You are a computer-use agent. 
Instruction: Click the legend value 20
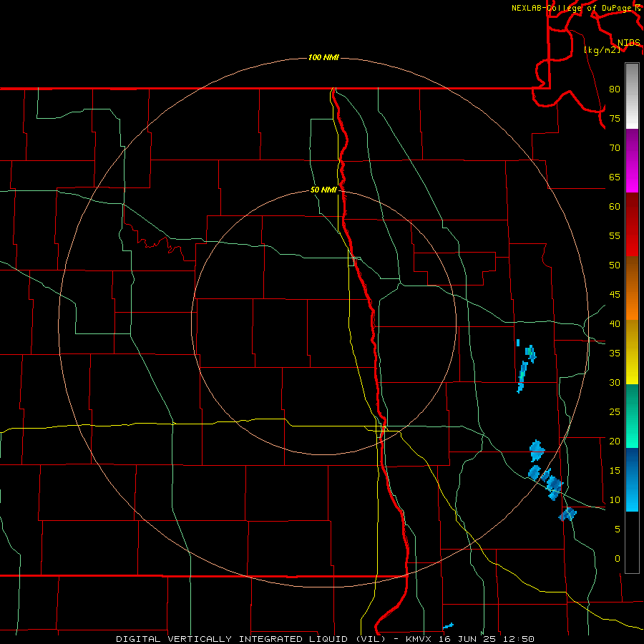[x=615, y=441]
